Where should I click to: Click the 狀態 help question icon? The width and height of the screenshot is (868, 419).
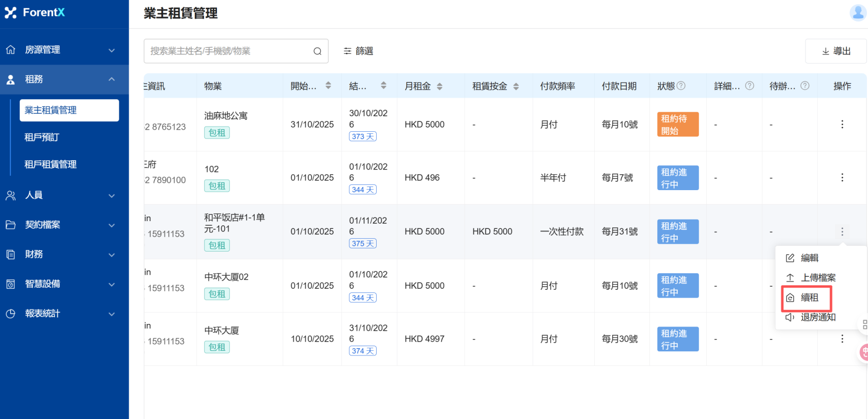coord(681,86)
